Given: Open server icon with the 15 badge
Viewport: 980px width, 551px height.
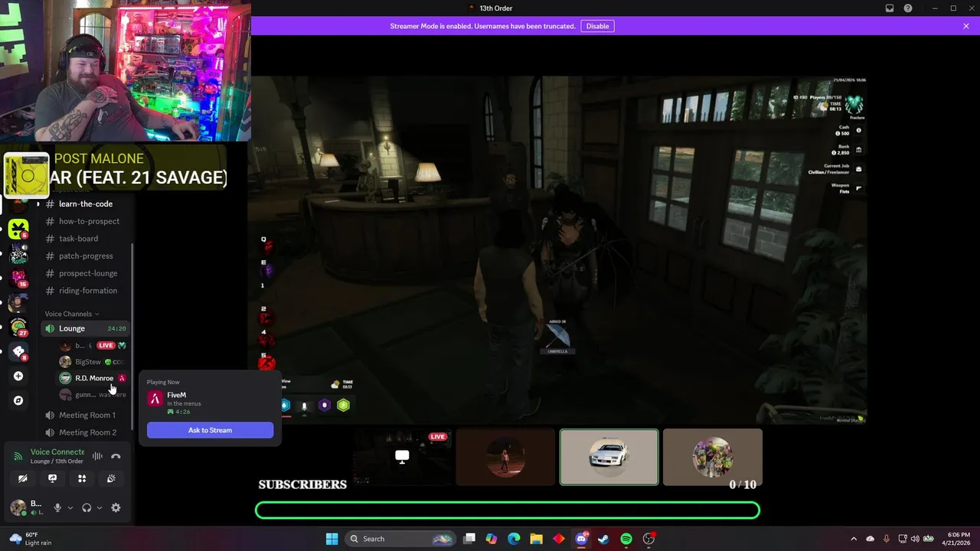Looking at the screenshot, I should point(18,277).
